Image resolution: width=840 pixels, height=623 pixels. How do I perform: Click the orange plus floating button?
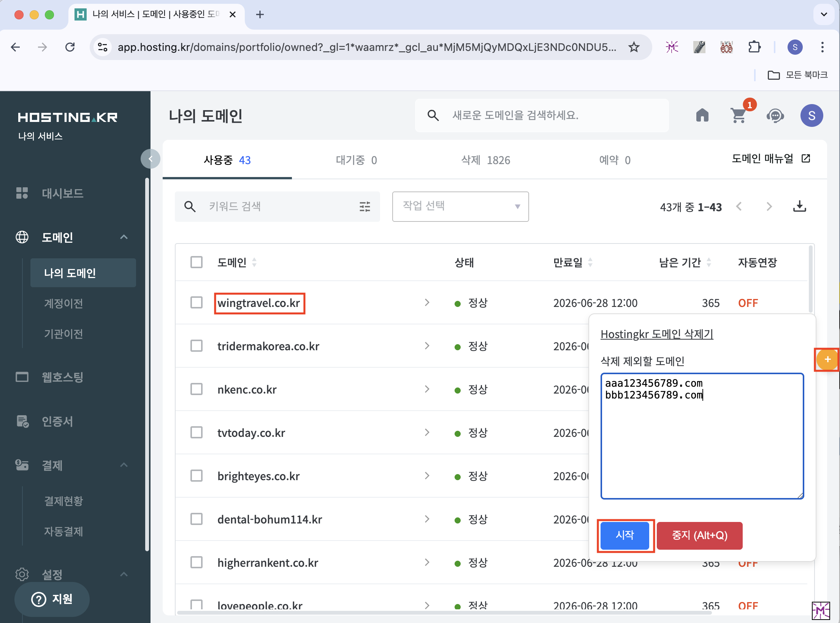click(827, 359)
